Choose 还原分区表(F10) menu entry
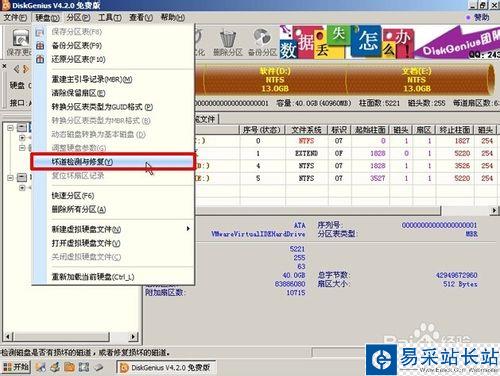 (x=113, y=59)
